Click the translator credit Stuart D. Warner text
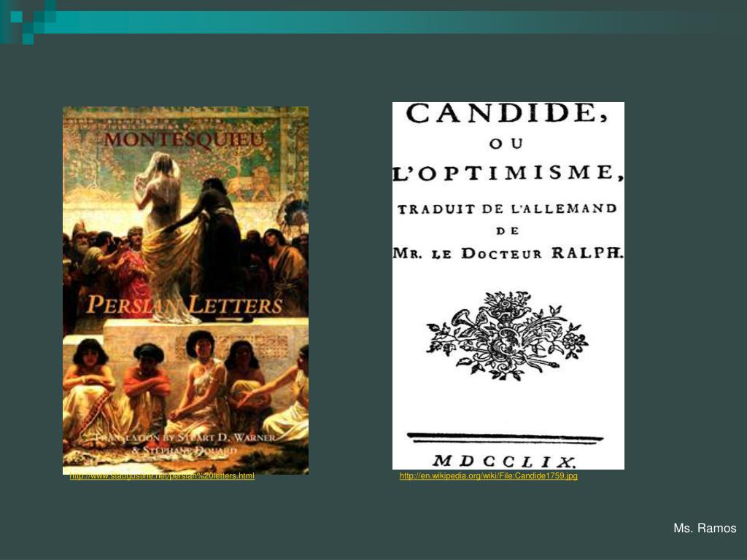747x560 pixels. click(186, 443)
